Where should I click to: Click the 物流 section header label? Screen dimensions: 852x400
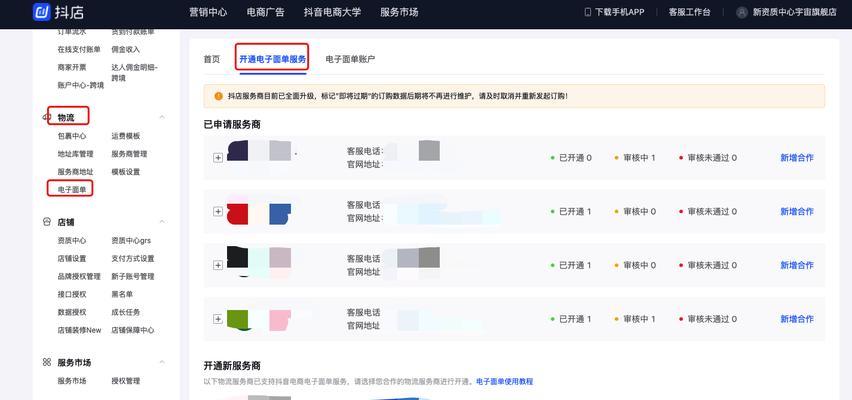click(x=66, y=117)
